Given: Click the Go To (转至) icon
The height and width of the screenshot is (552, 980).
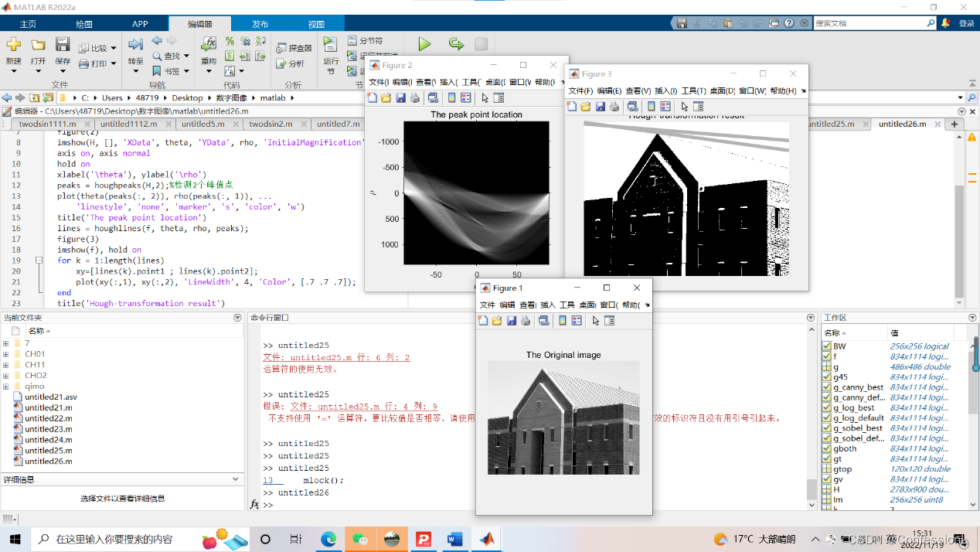Looking at the screenshot, I should coord(136,45).
